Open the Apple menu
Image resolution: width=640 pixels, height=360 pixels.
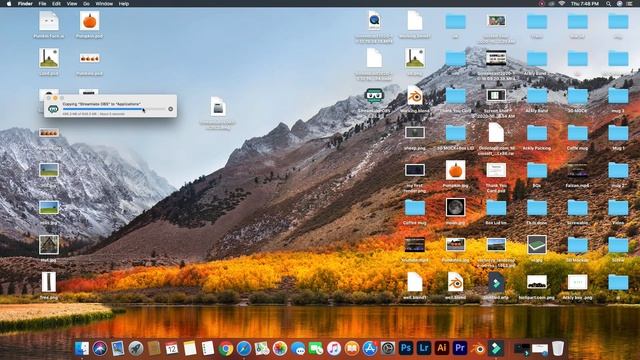[x=9, y=4]
